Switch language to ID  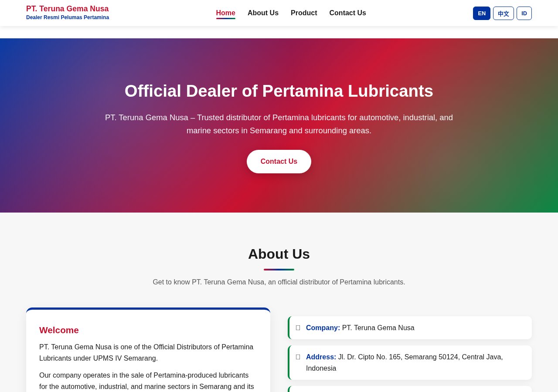point(524,13)
